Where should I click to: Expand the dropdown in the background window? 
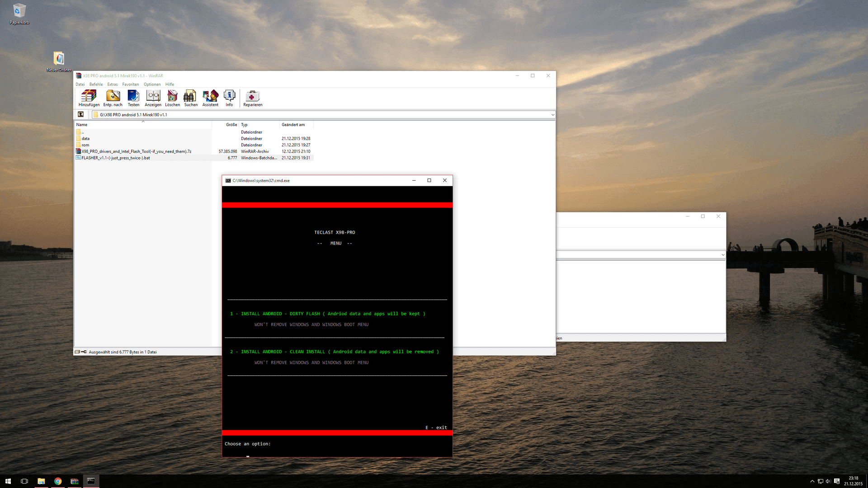tap(723, 255)
